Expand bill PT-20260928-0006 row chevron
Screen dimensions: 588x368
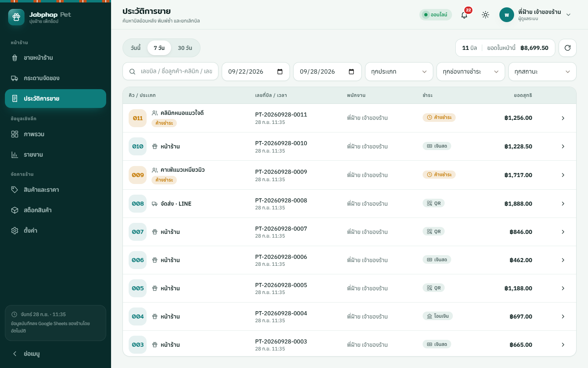tap(563, 260)
